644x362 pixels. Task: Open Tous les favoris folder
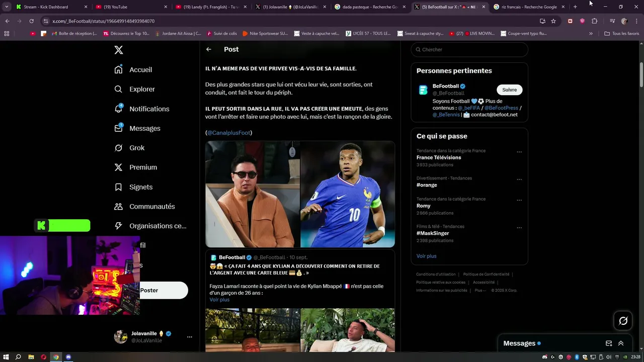click(621, 34)
